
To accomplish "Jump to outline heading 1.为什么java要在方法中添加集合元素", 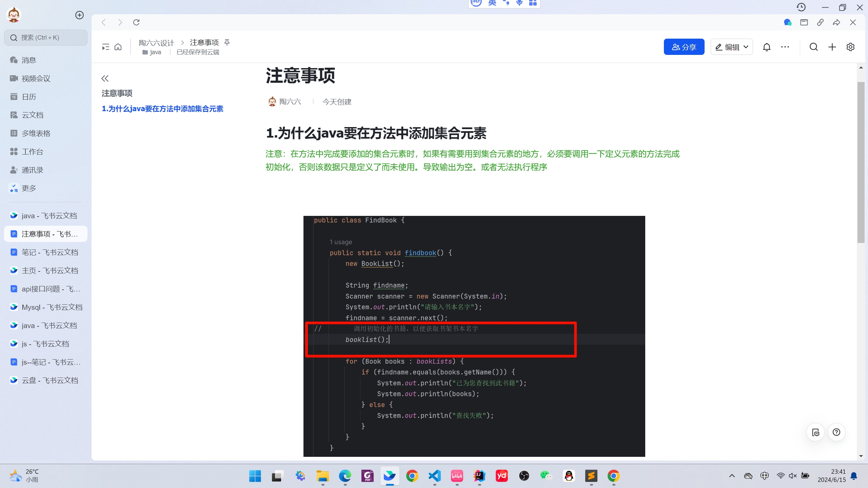I will tap(162, 109).
